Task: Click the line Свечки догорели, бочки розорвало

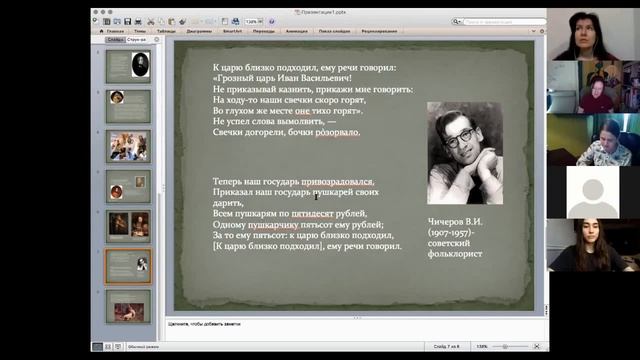Action: click(x=287, y=132)
